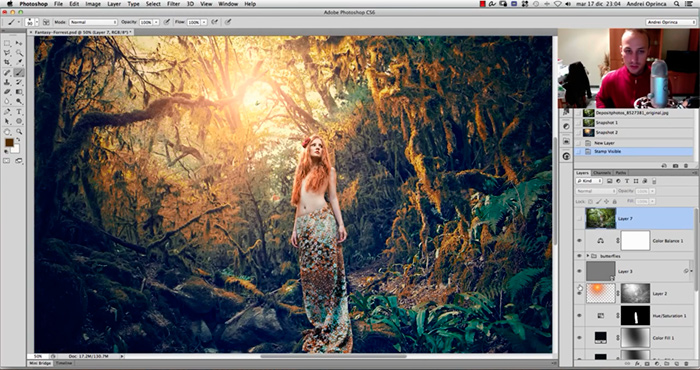700x370 pixels.
Task: Select the Shape tool
Action: (19, 121)
